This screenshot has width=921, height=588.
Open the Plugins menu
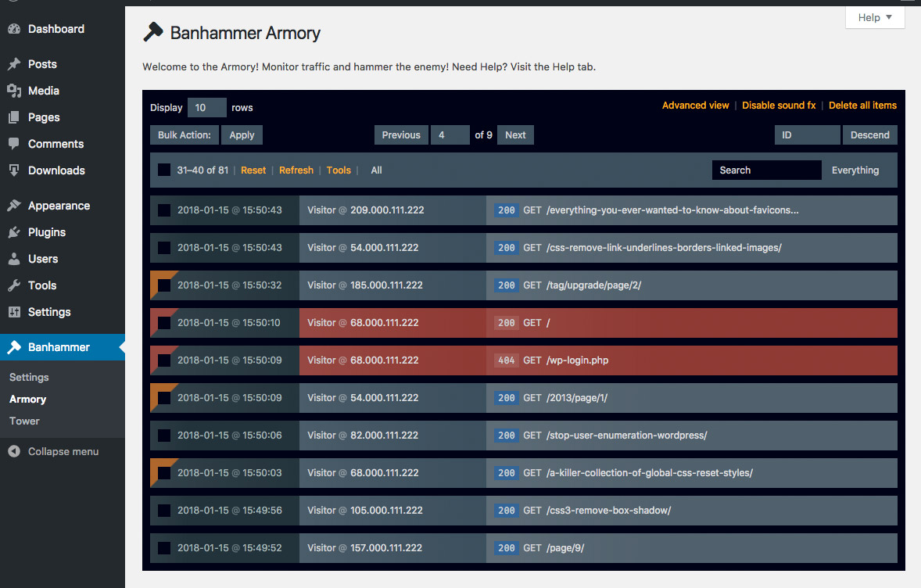click(x=47, y=232)
